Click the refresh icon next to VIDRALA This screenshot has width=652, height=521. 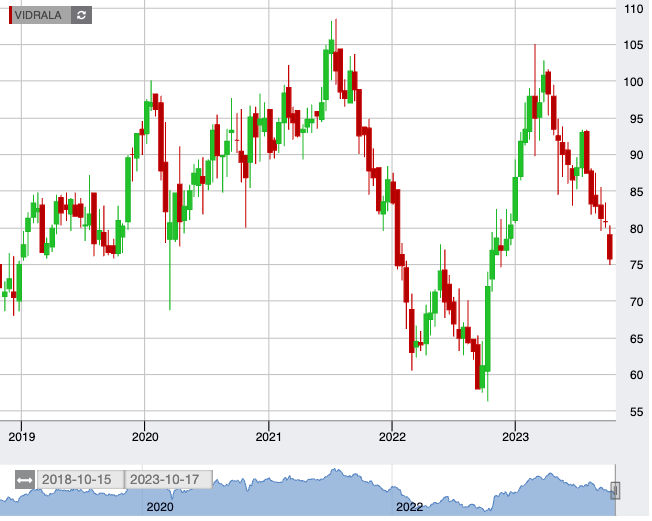[x=82, y=15]
